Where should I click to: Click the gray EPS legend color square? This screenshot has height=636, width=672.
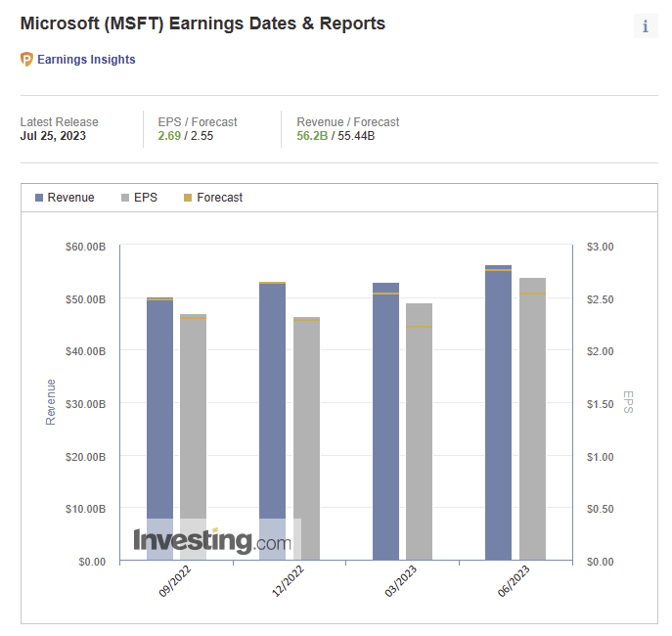tap(125, 198)
